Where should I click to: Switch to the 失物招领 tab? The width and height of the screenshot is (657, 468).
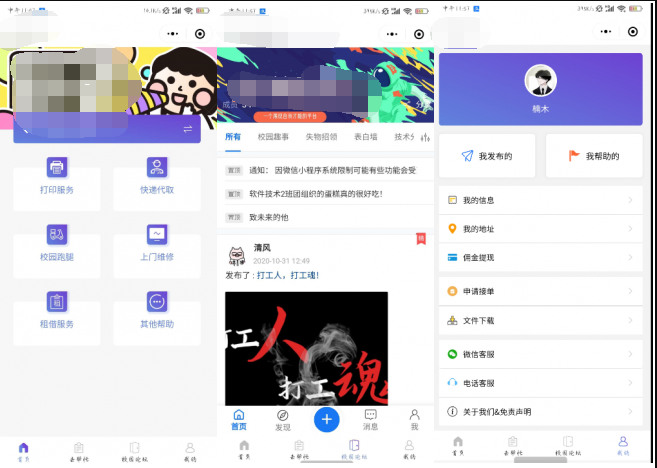click(321, 137)
